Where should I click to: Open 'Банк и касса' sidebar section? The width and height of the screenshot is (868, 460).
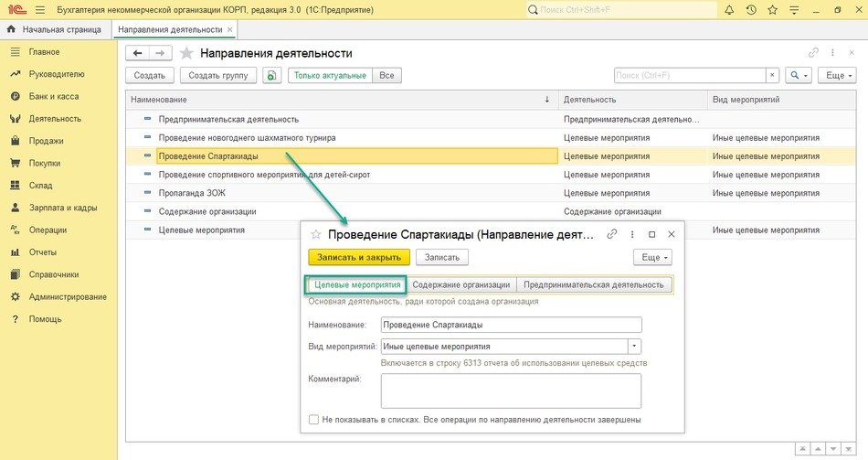coord(53,96)
